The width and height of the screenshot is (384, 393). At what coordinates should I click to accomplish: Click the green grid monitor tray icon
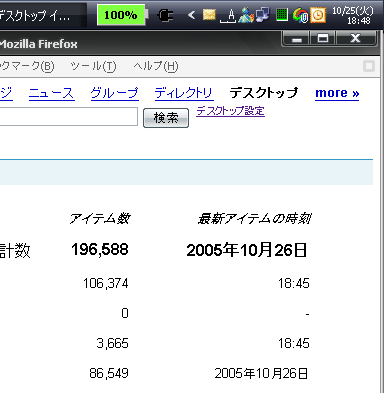[282, 15]
